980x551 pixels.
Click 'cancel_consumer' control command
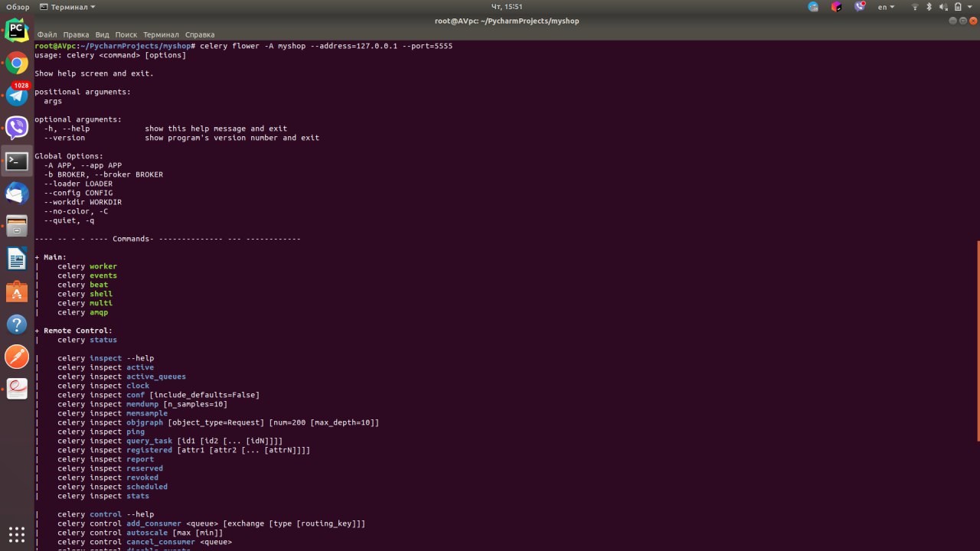(x=161, y=542)
